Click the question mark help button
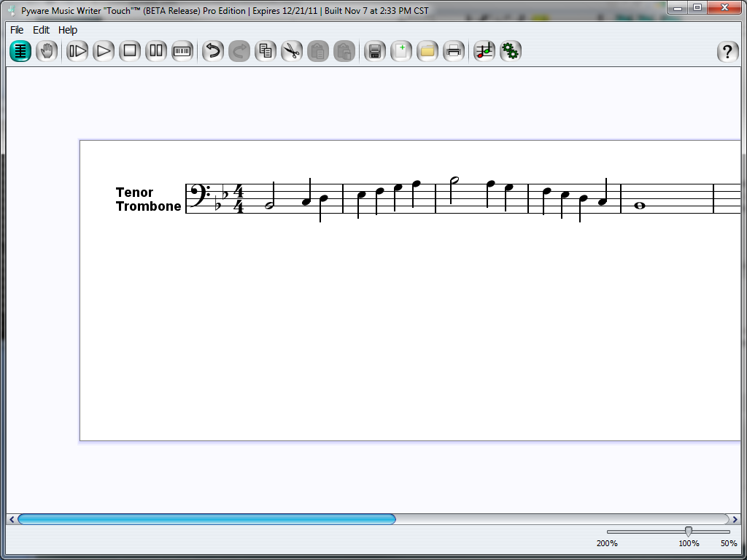The image size is (747, 560). (x=727, y=52)
